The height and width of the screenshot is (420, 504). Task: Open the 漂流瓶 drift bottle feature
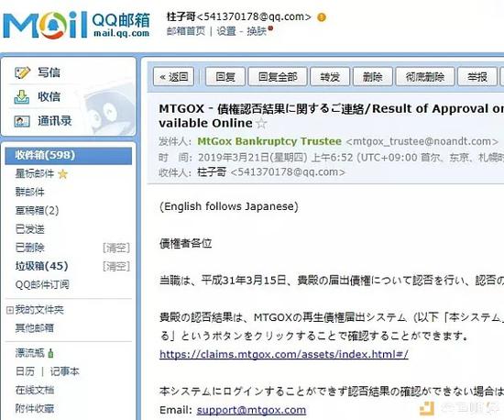pyautogui.click(x=29, y=353)
